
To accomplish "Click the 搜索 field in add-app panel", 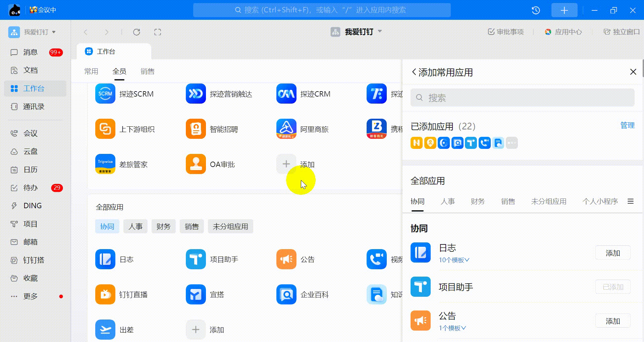I will 522,98.
